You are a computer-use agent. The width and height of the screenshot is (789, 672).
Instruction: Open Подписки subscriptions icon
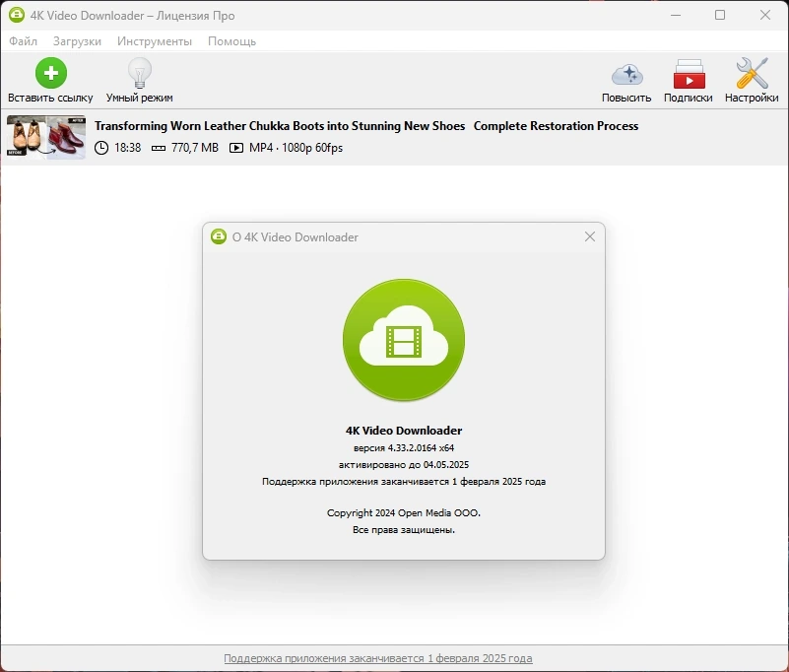point(689,74)
